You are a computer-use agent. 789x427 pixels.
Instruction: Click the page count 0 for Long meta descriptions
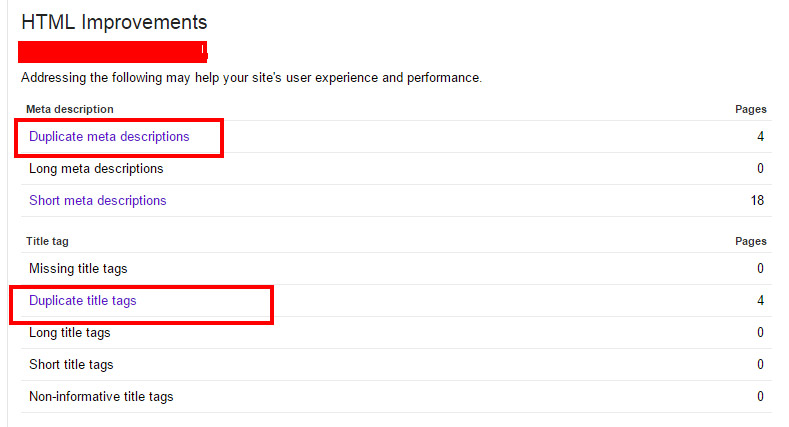point(760,168)
